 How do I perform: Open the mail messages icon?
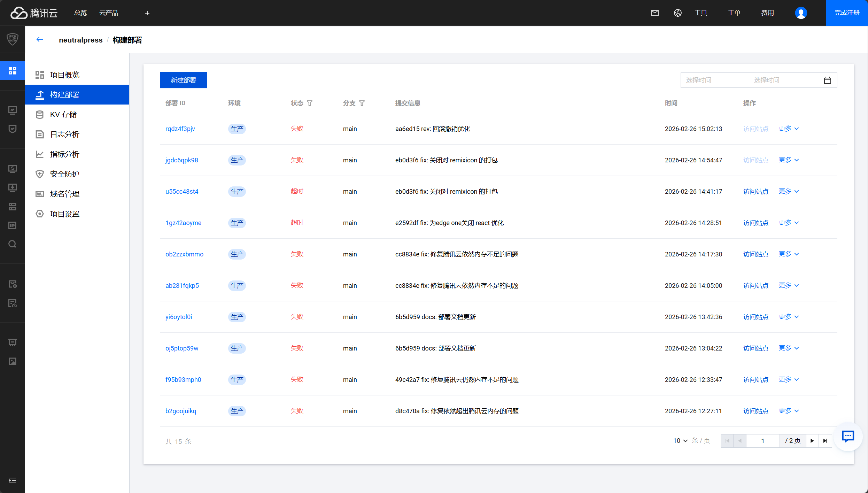point(655,13)
